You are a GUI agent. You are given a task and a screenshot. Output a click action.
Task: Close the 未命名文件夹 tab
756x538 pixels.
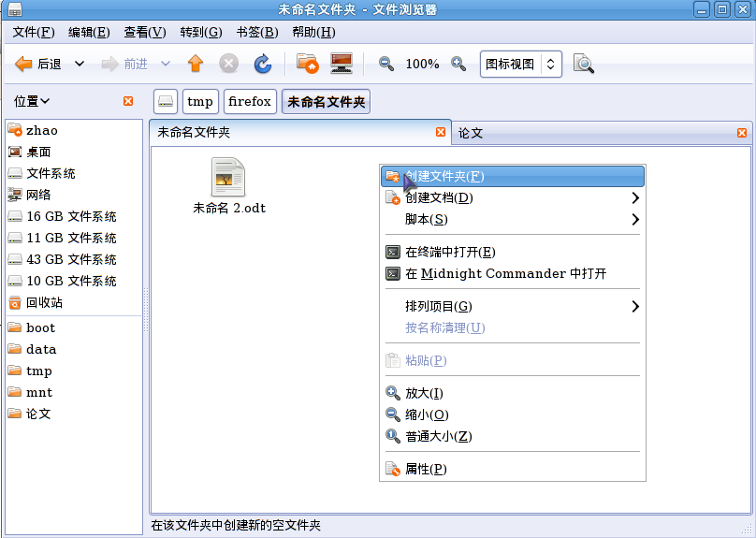[440, 132]
